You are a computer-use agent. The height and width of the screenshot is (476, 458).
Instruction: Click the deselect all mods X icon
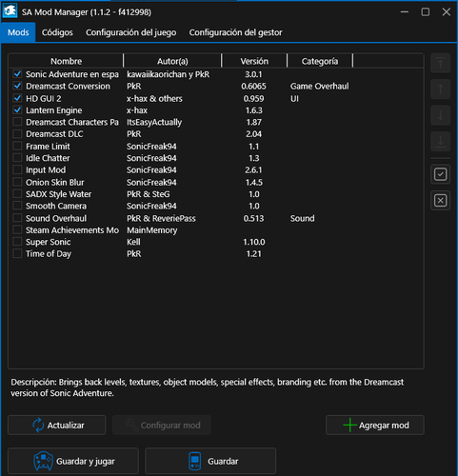[440, 201]
